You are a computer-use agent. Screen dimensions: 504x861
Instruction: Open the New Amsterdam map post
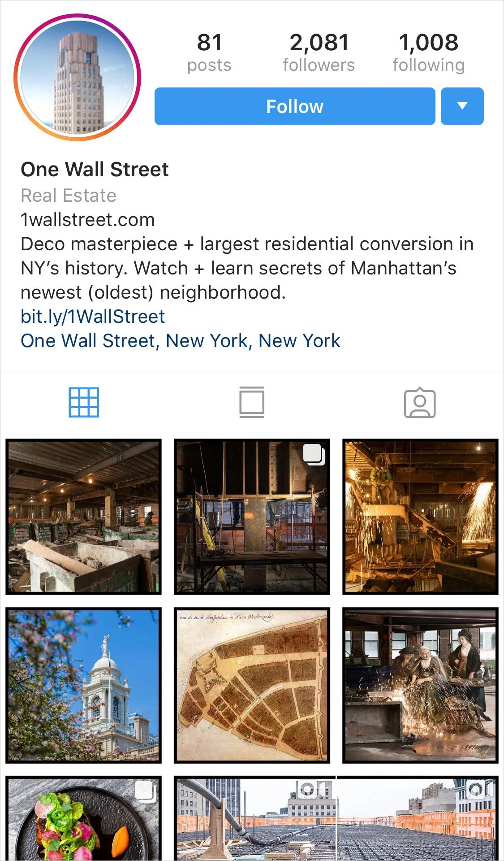252,685
